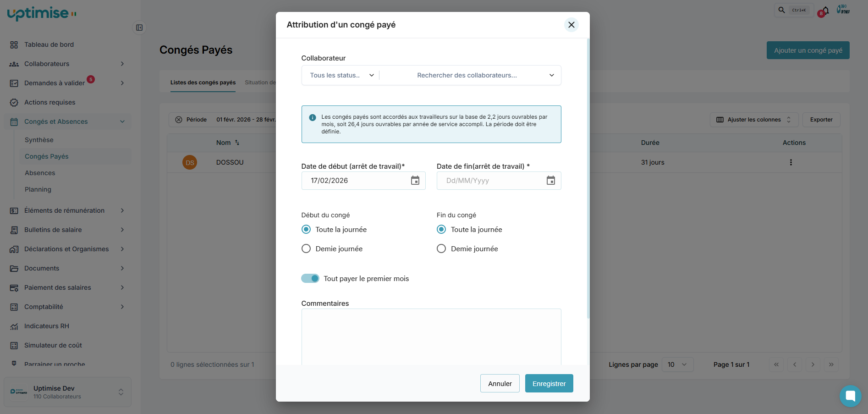Click into the Commentaires text area
Image resolution: width=868 pixels, height=414 pixels.
tap(431, 337)
